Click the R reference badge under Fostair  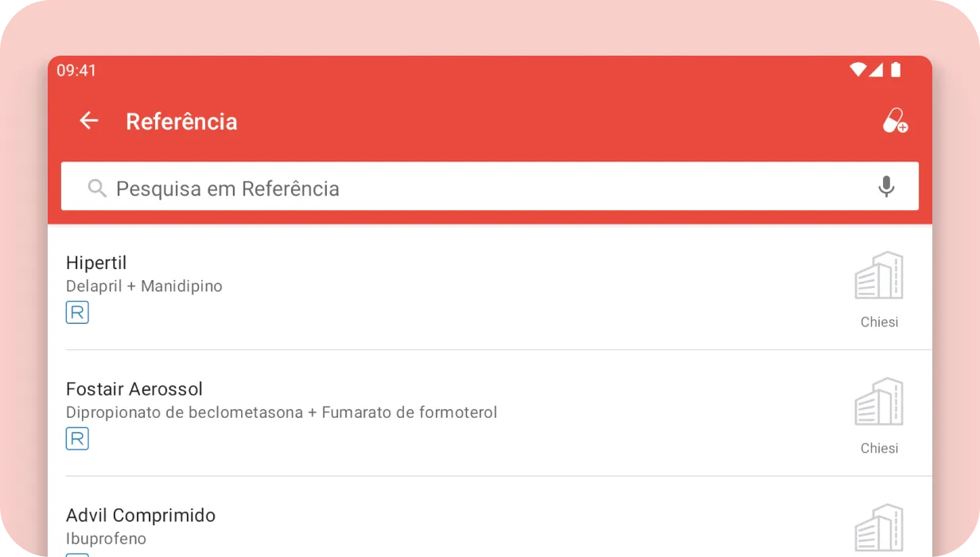(77, 438)
